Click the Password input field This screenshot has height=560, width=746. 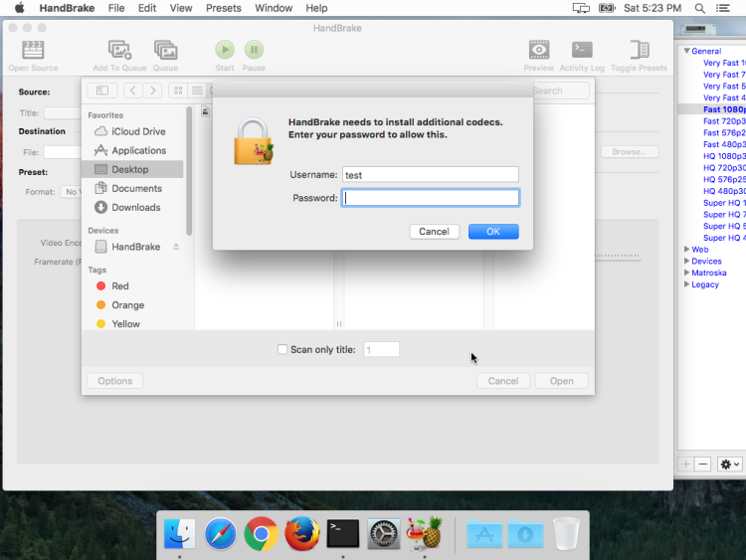[431, 198]
